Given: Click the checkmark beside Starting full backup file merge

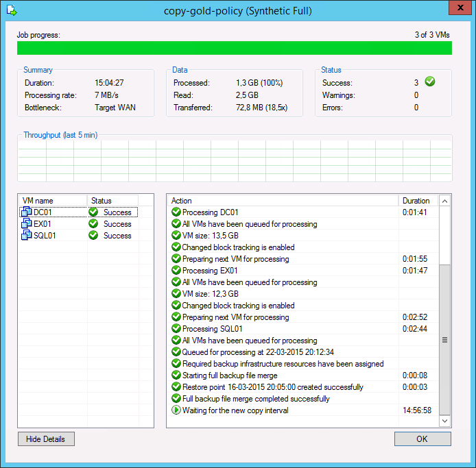Looking at the screenshot, I should 176,375.
